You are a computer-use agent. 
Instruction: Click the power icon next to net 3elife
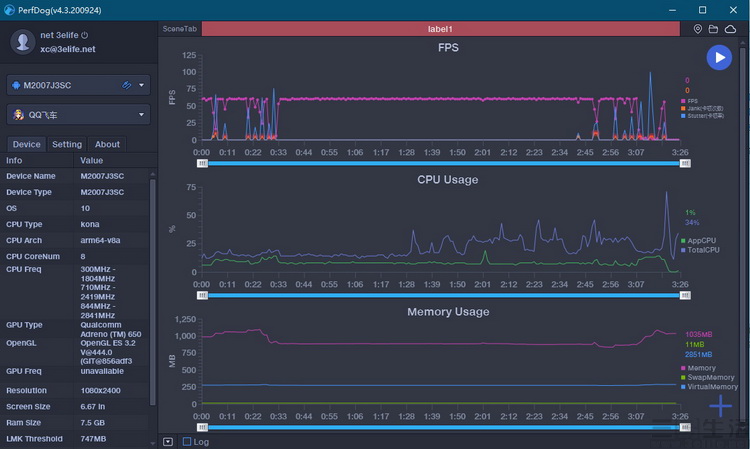[x=85, y=35]
